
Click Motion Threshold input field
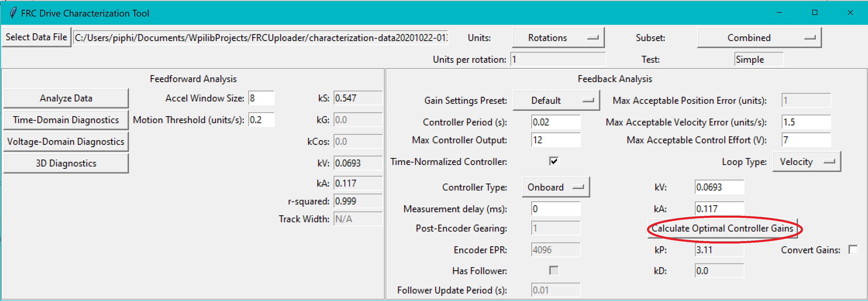tap(262, 120)
